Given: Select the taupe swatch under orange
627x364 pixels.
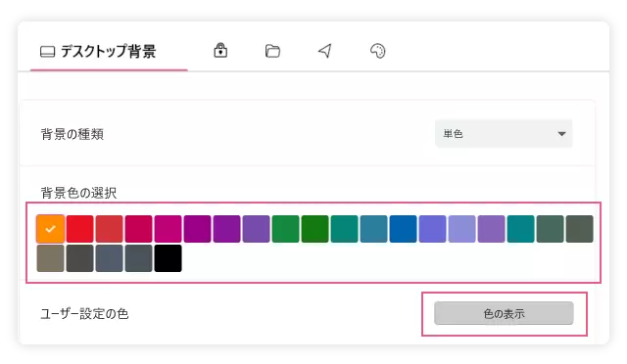Looking at the screenshot, I should [50, 258].
